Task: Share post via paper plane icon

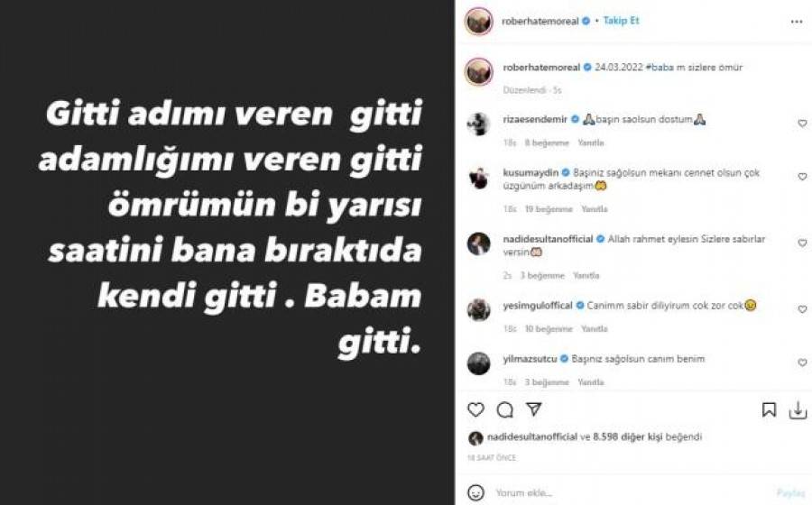Action: point(533,409)
